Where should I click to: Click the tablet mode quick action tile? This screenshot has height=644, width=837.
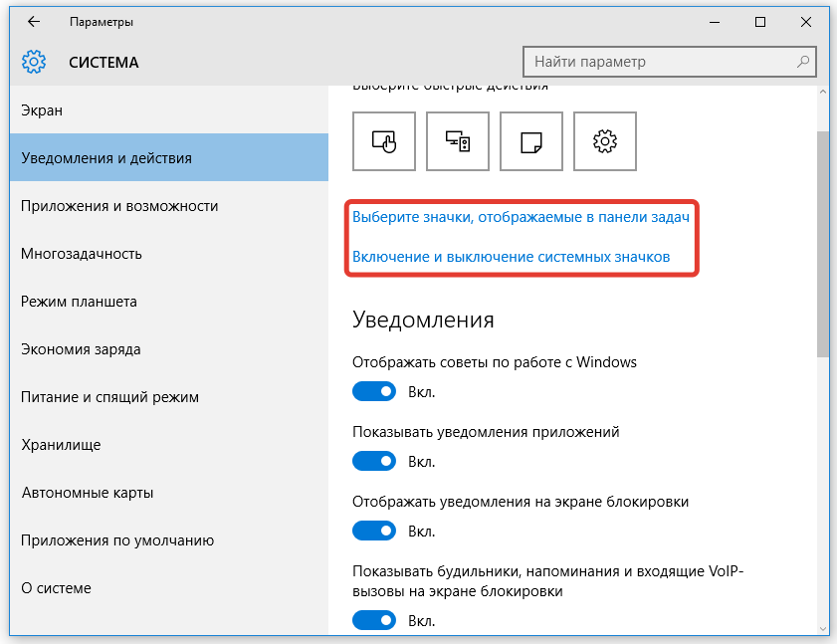click(x=383, y=141)
